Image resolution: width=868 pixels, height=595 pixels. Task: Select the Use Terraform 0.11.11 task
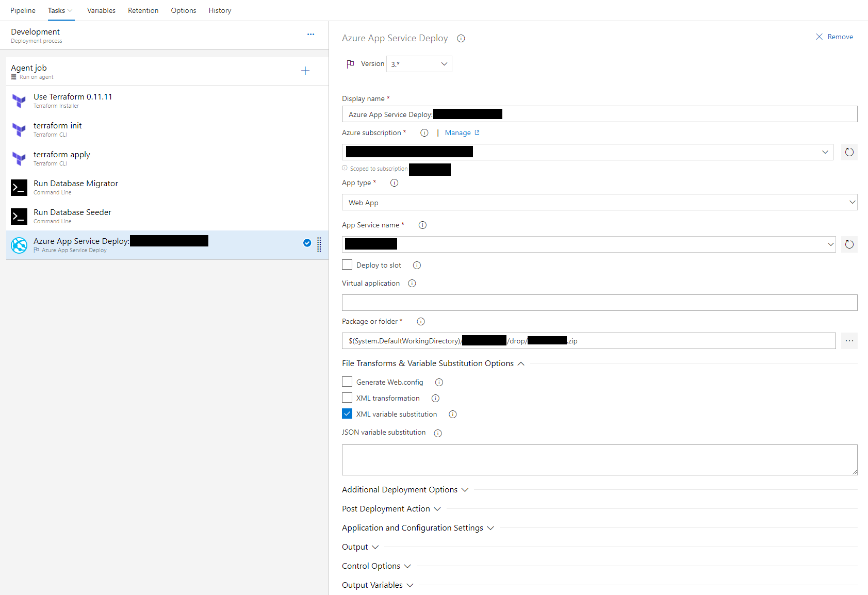click(167, 101)
